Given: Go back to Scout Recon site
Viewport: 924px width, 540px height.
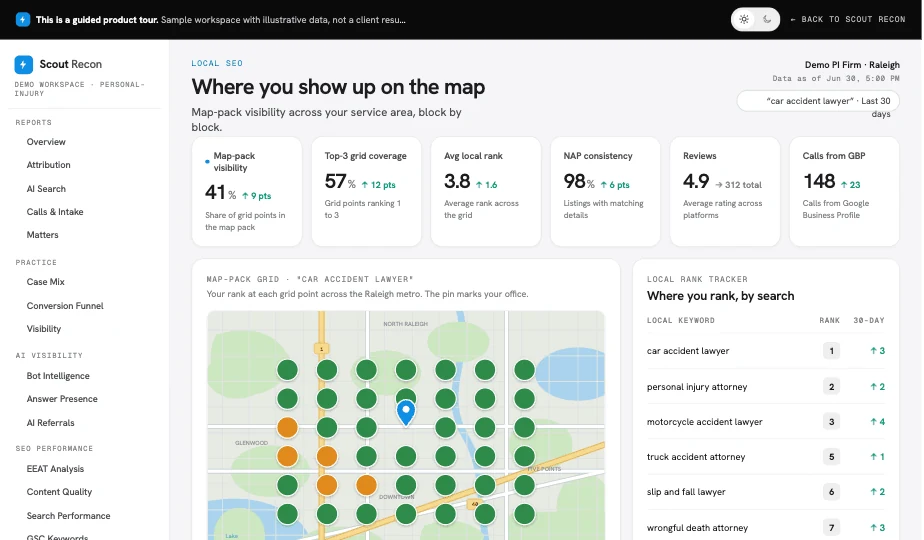Looking at the screenshot, I should coord(848,19).
